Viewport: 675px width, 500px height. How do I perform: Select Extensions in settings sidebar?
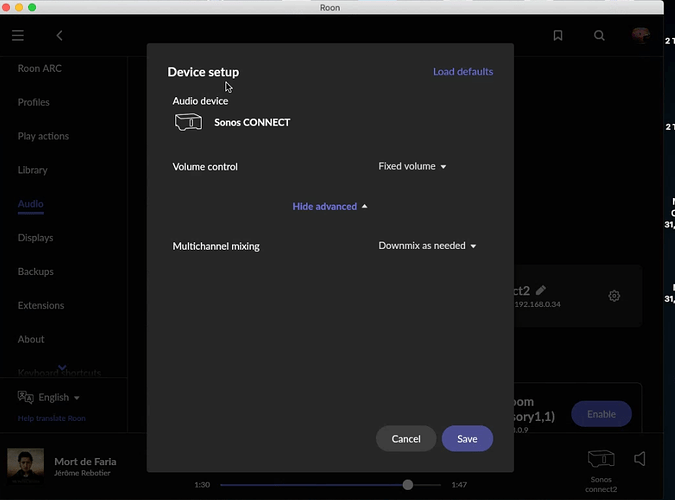click(x=41, y=305)
